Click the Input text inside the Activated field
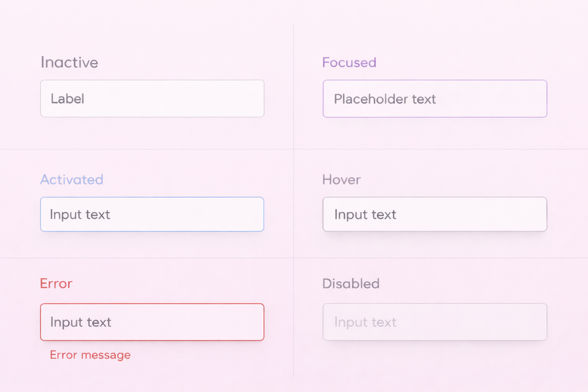 coord(80,215)
